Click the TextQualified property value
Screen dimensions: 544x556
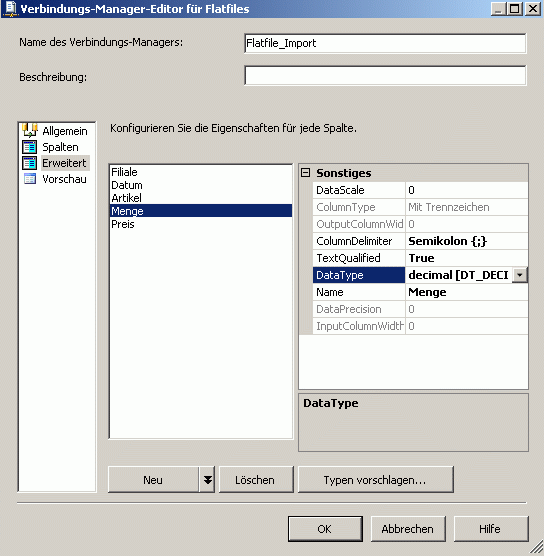coord(466,258)
